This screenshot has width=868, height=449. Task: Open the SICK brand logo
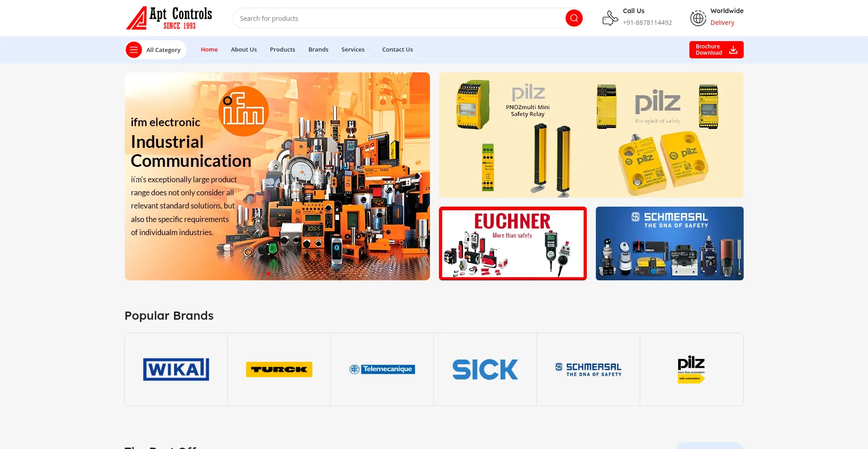[x=485, y=369]
